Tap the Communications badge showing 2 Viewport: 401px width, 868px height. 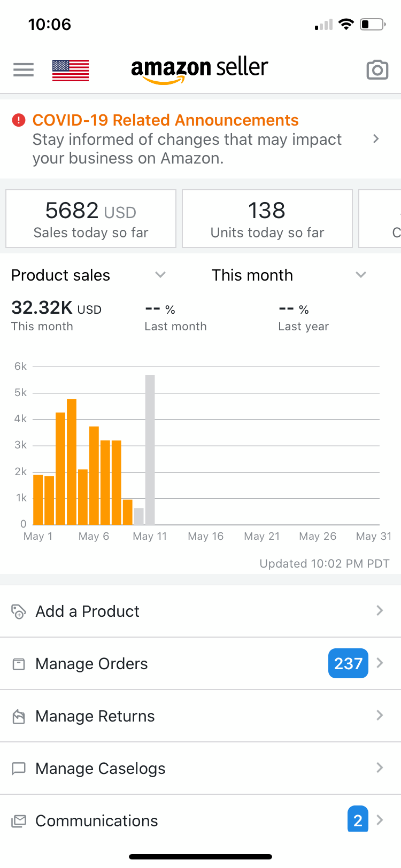(358, 819)
